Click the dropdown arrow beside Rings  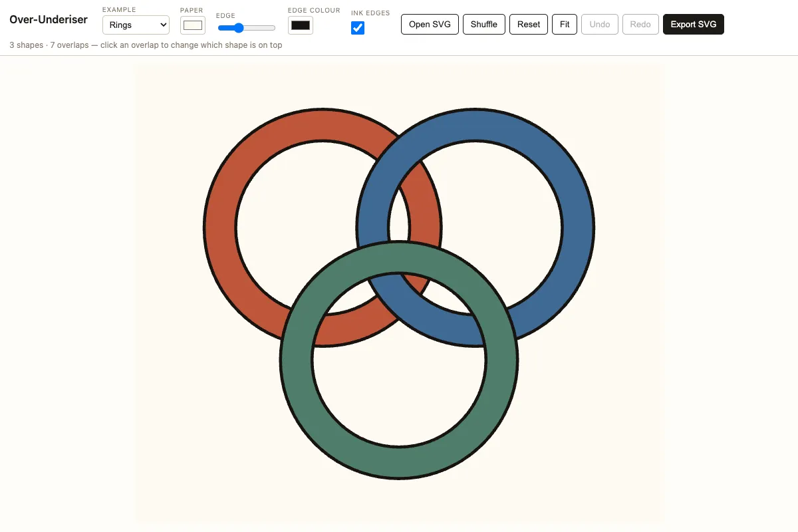tap(164, 25)
